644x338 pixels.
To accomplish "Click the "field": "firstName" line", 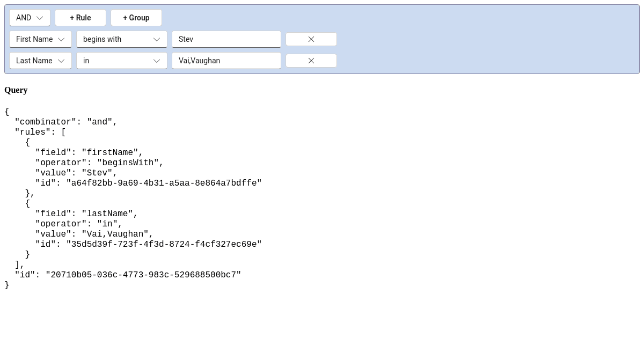I will tap(89, 153).
